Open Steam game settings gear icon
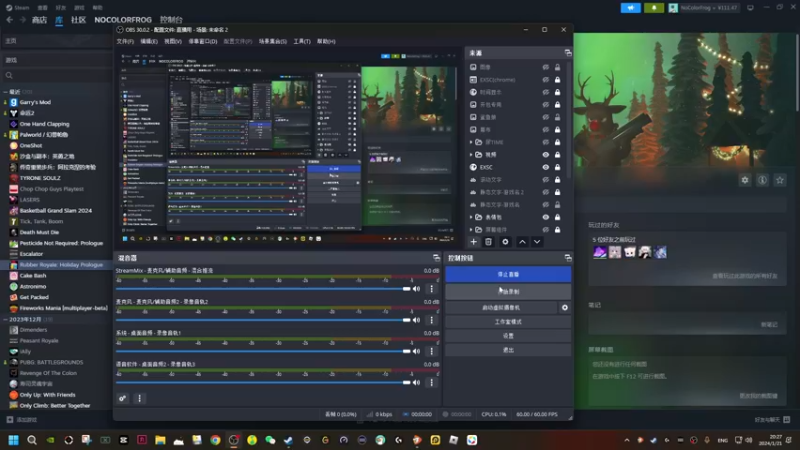800x450 pixels. click(745, 180)
